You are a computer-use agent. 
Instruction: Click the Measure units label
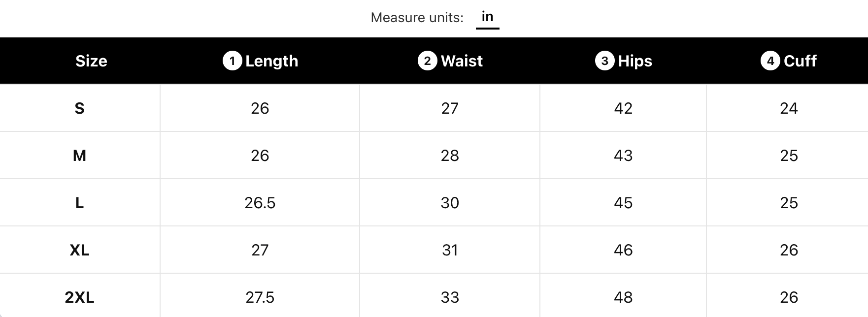[417, 18]
